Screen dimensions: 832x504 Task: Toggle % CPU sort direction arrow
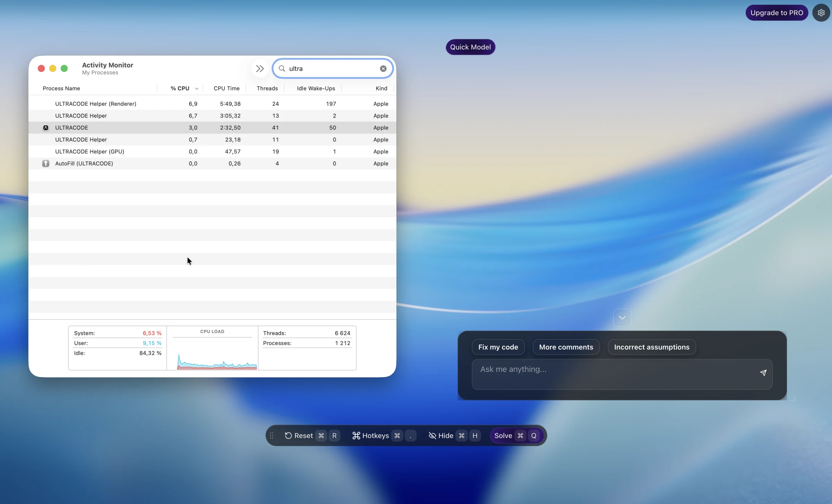(x=197, y=89)
